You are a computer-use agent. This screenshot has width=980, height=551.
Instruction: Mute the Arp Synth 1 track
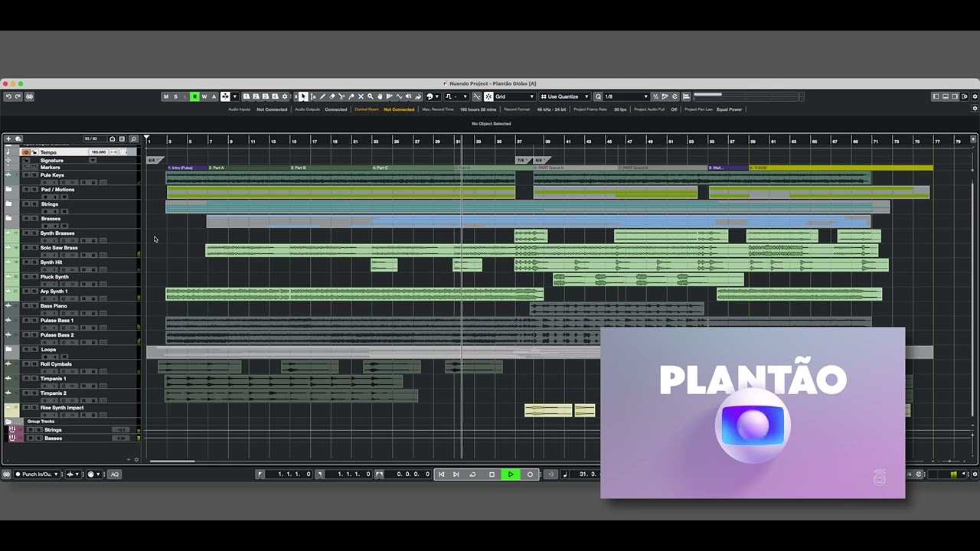coord(26,292)
